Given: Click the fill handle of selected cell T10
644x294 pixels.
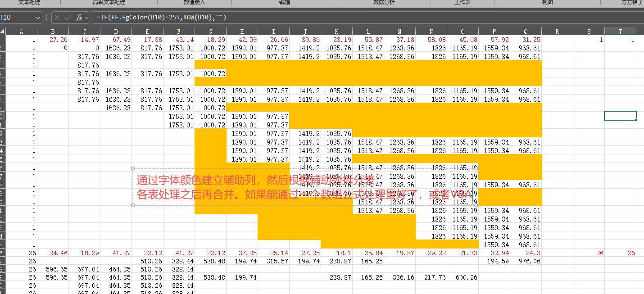Looking at the screenshot, I should tap(636, 120).
